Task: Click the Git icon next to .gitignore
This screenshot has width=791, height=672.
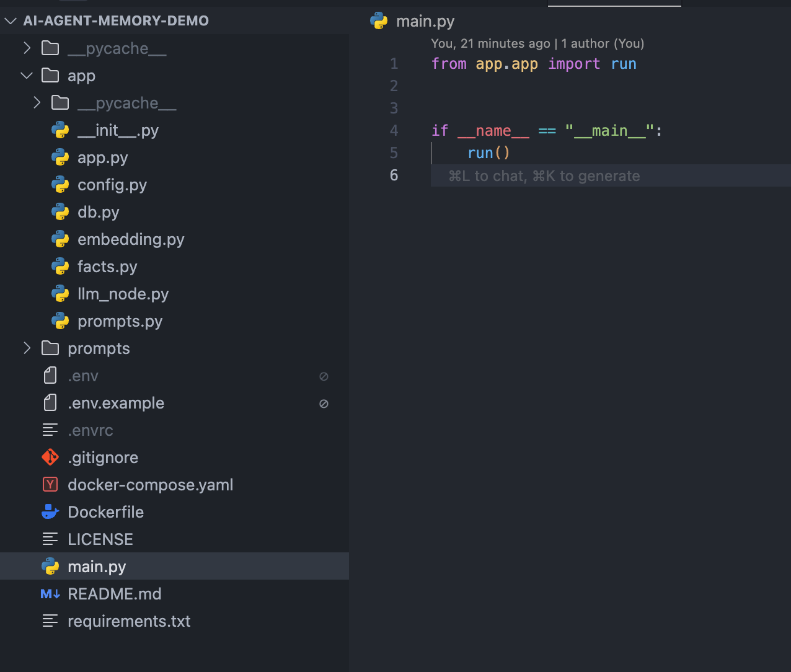Action: (x=50, y=458)
